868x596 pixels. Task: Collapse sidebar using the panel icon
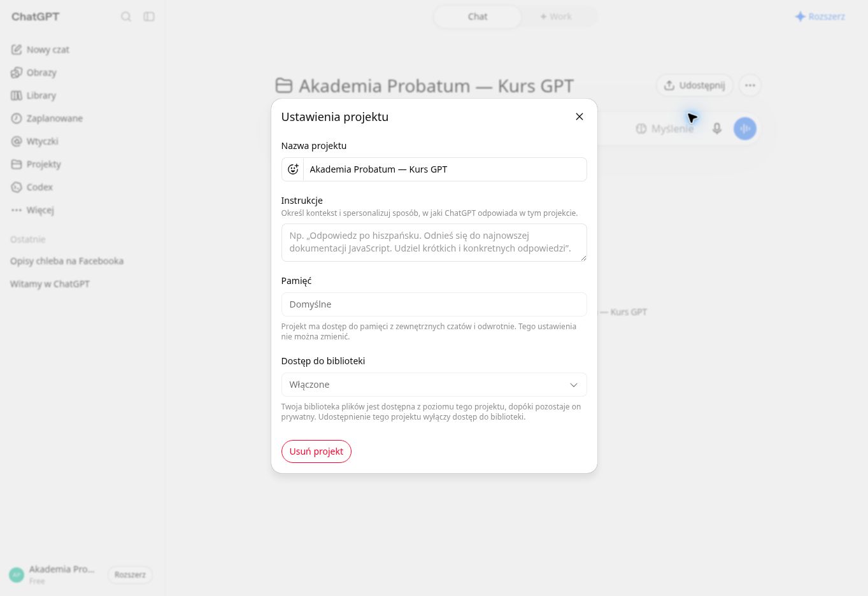click(x=149, y=17)
